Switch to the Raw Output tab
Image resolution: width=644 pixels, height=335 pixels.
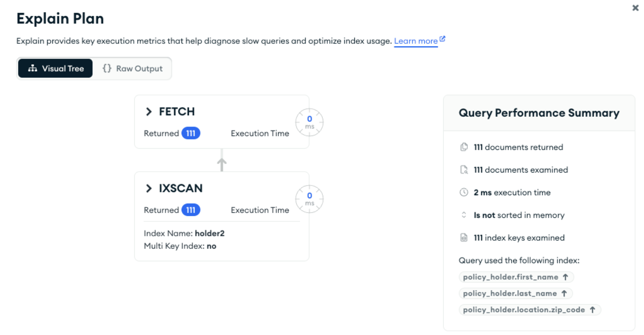point(133,68)
